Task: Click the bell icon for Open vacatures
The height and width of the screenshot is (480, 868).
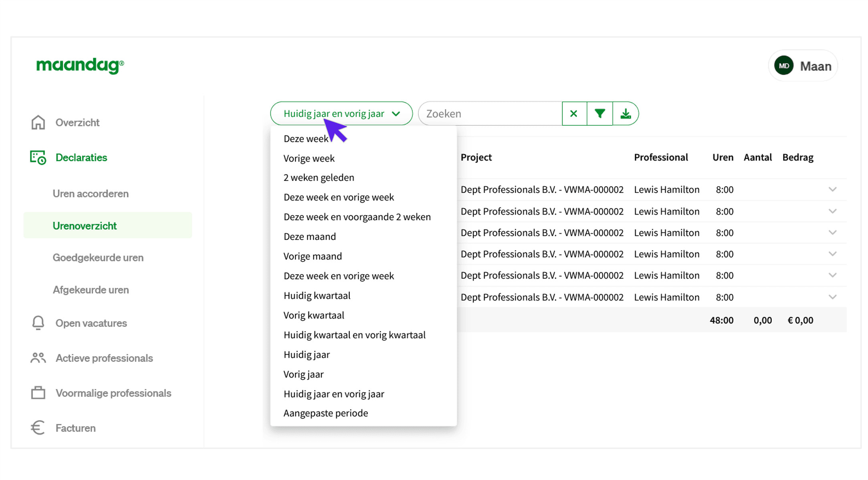Action: [38, 323]
